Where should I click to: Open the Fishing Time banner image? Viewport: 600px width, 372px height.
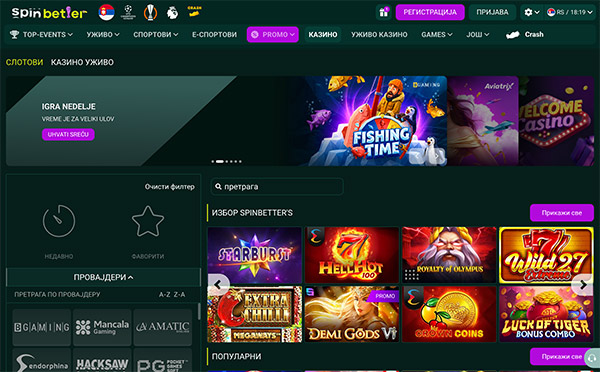(377, 121)
